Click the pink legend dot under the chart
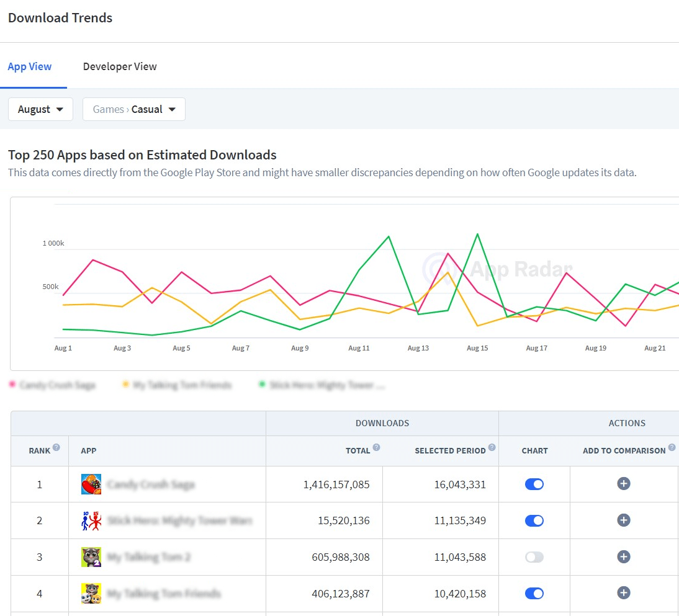 12,384
